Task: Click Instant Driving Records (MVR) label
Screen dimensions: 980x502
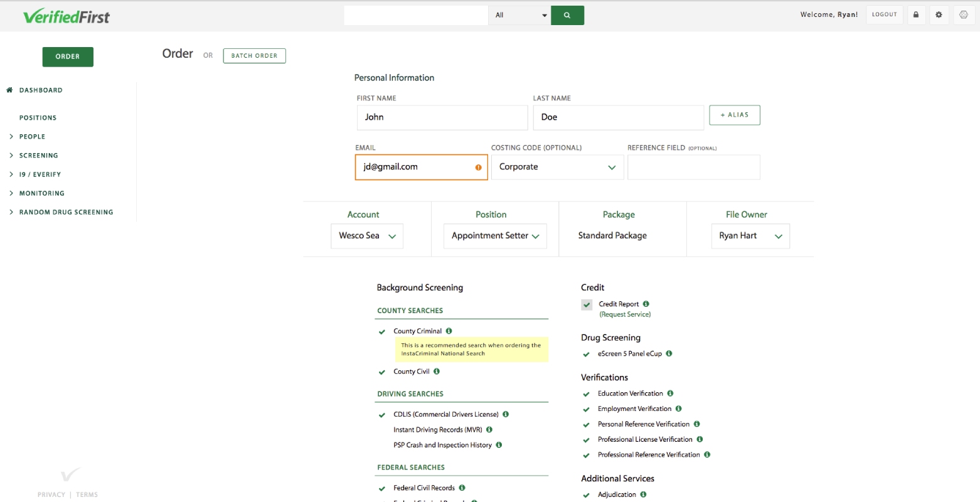Action: pos(438,430)
